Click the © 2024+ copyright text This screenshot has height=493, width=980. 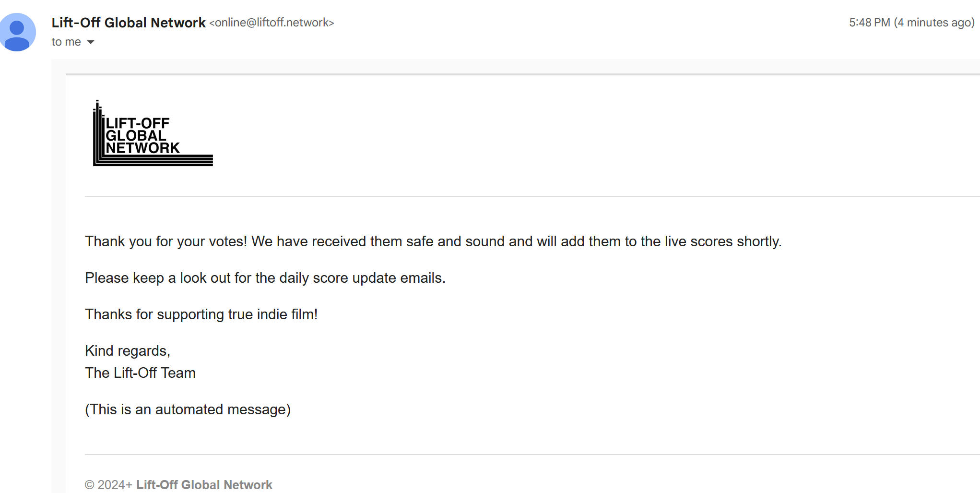[108, 485]
